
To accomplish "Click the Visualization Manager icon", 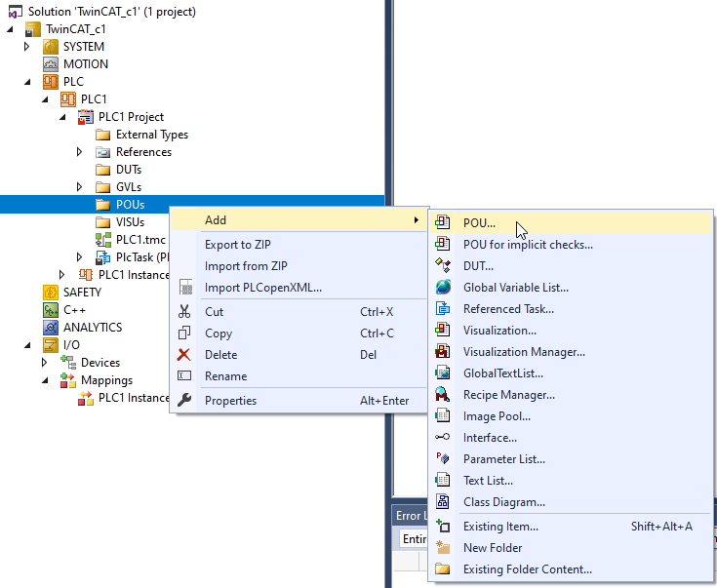I will [x=443, y=352].
